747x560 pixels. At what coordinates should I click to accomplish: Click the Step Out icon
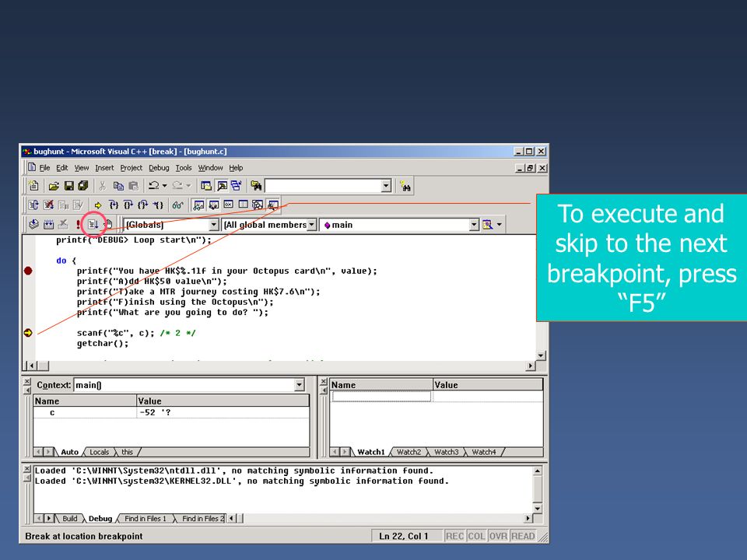[143, 205]
